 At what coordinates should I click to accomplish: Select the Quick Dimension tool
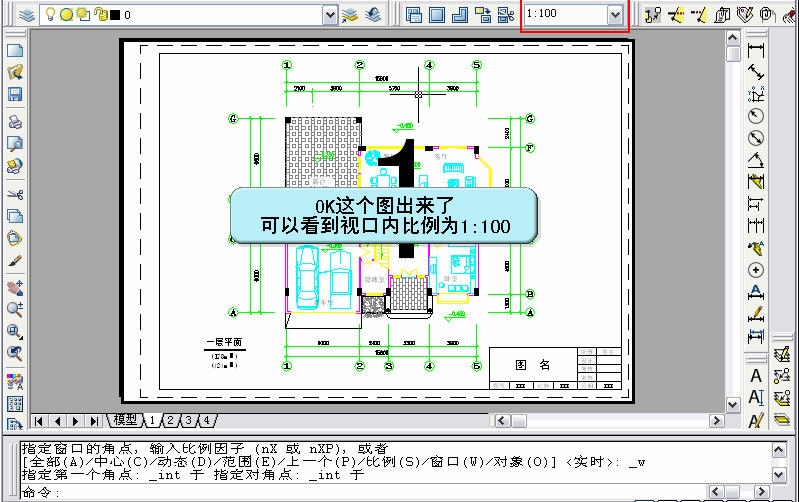756,182
